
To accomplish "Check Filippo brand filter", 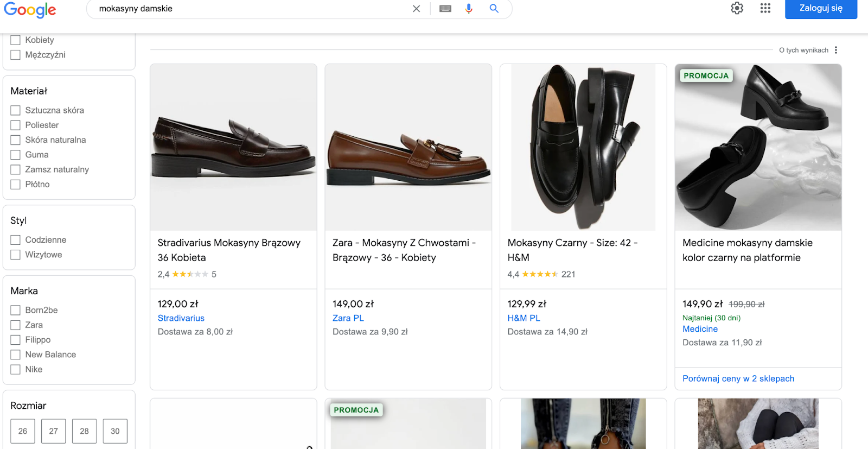I will (15, 340).
